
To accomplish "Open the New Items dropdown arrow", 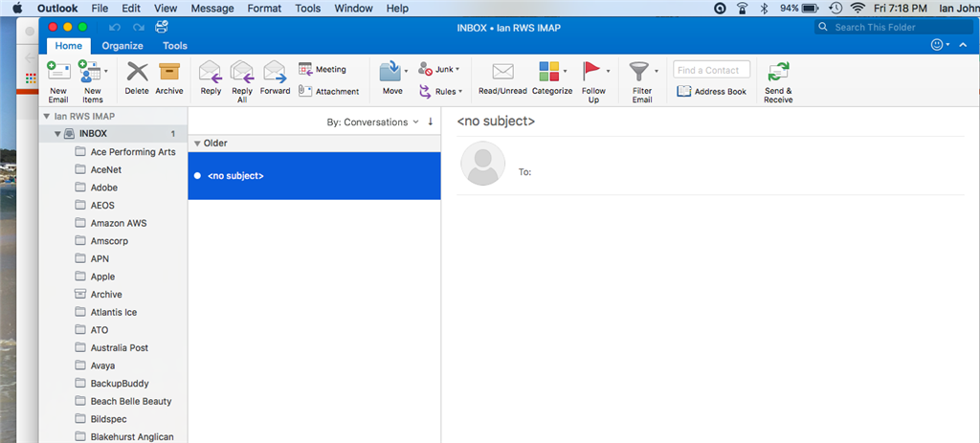I will pos(105,71).
